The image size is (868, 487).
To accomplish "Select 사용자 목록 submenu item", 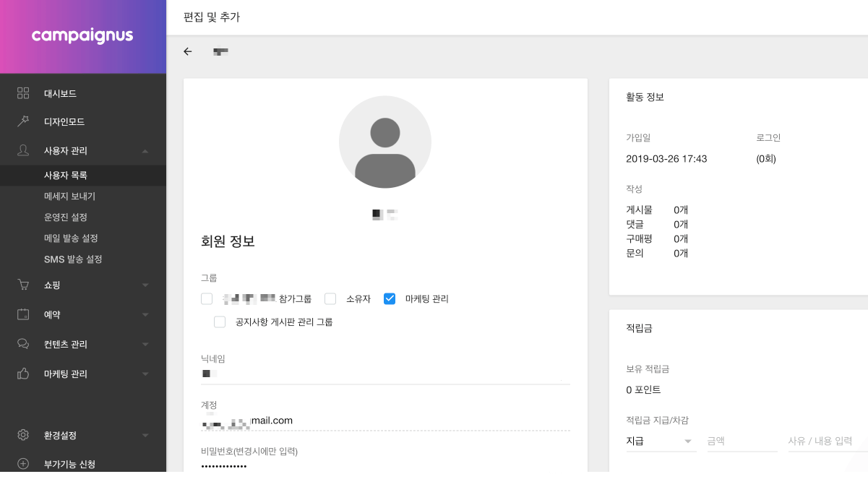I will click(66, 176).
